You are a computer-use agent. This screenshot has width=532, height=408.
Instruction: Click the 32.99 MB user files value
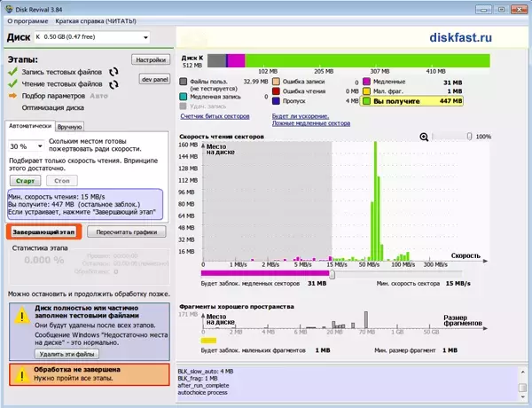(255, 82)
